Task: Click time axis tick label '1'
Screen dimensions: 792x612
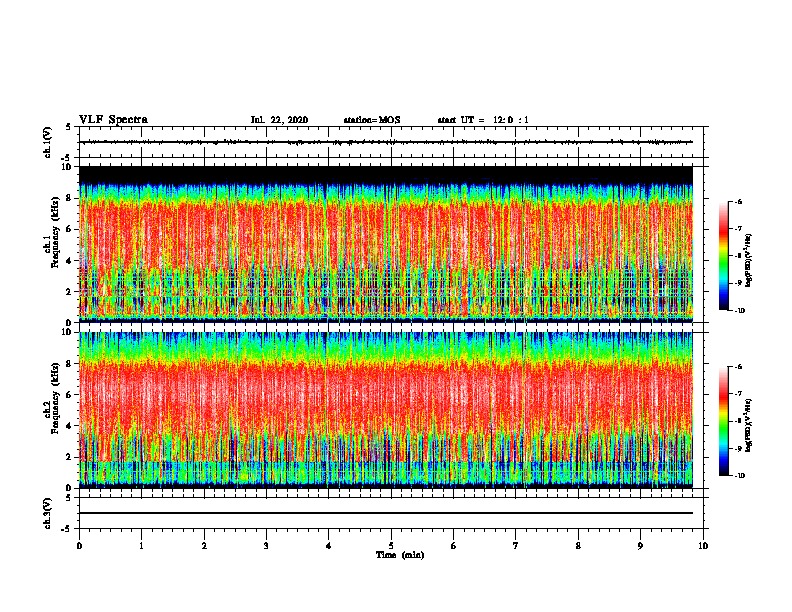Action: (x=141, y=546)
